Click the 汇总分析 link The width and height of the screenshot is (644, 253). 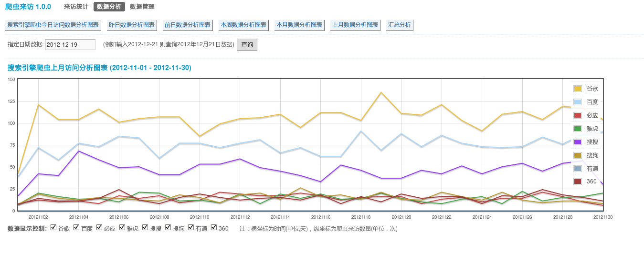[x=400, y=25]
